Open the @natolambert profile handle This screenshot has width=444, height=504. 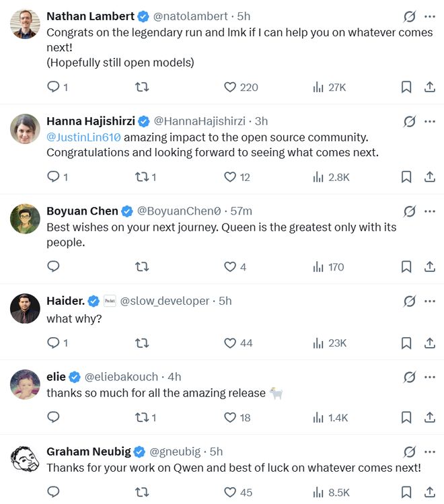pyautogui.click(x=192, y=16)
